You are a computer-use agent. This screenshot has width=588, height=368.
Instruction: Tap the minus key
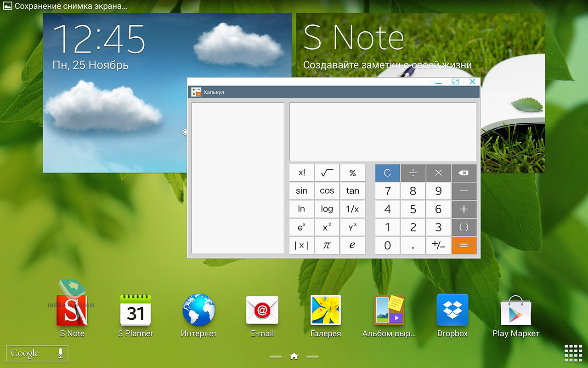464,191
